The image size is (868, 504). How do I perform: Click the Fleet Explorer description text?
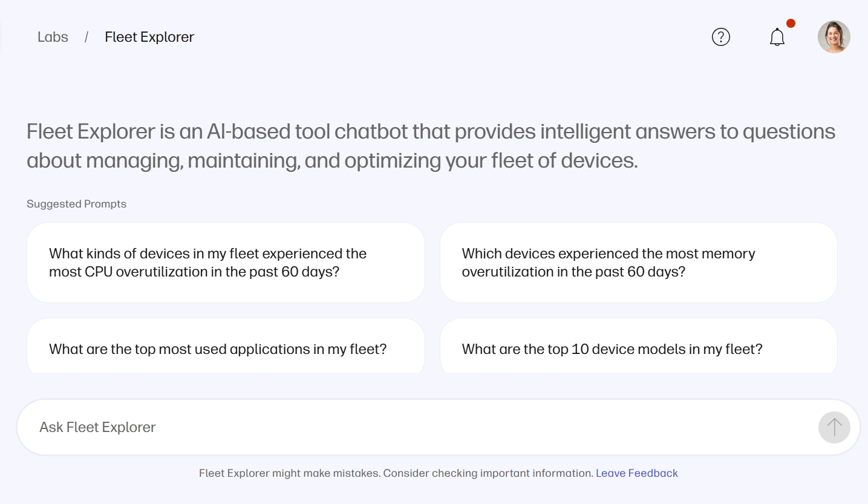pyautogui.click(x=430, y=145)
